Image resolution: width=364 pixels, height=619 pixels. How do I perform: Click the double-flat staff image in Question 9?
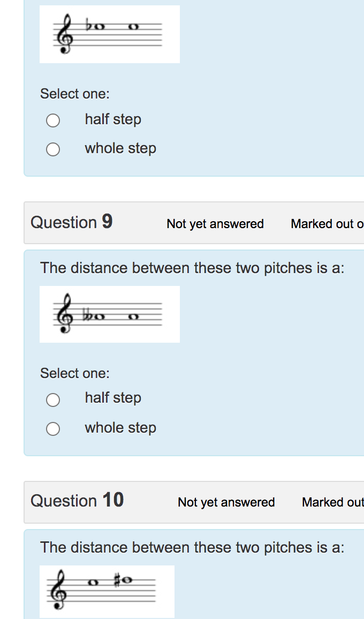(x=110, y=314)
